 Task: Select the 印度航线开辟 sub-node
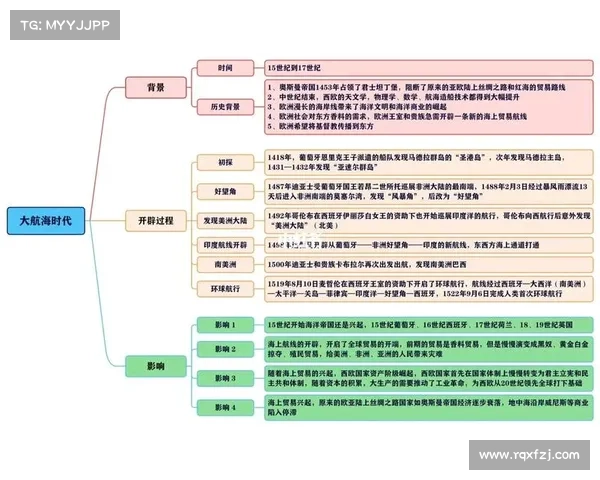[x=225, y=245]
